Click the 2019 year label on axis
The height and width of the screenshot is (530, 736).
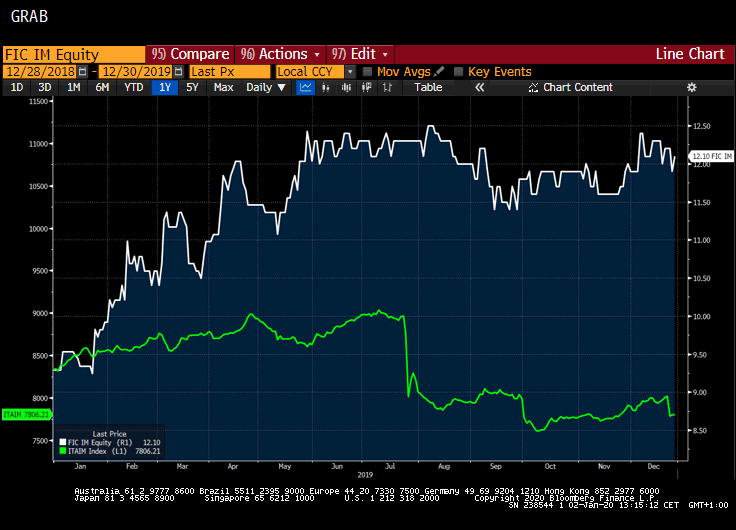tap(365, 475)
